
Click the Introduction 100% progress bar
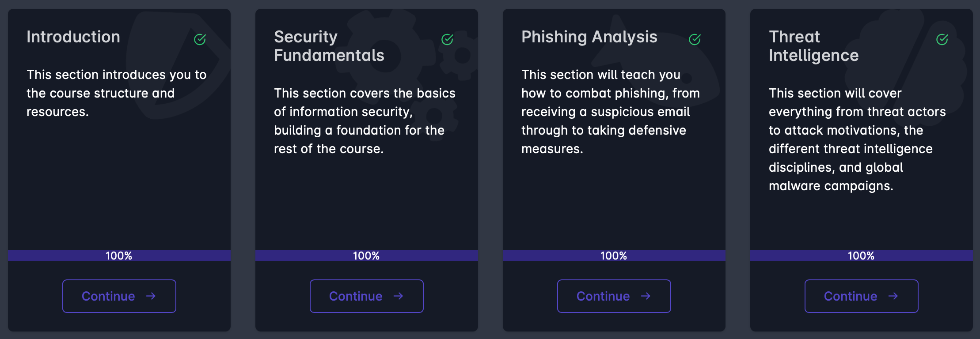[x=119, y=256]
